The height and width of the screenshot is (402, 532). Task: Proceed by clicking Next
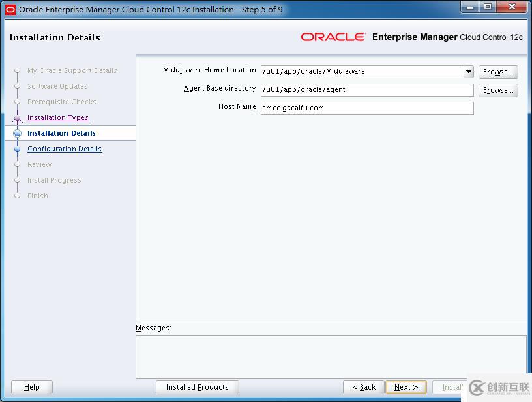pos(405,386)
